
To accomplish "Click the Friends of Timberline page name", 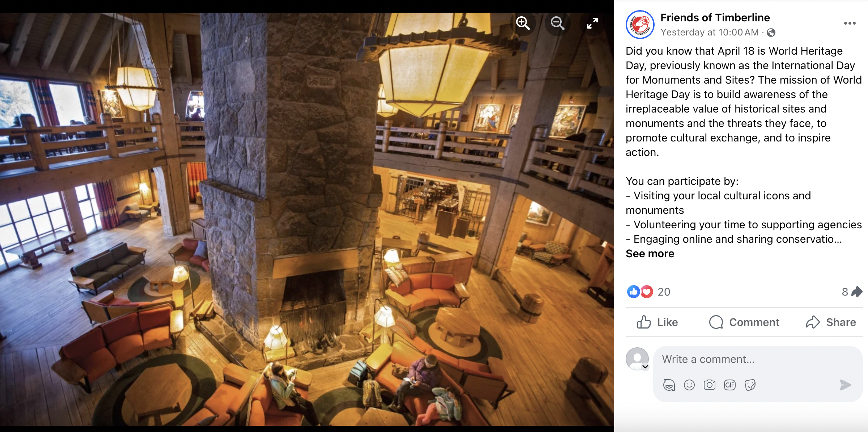I will click(715, 17).
